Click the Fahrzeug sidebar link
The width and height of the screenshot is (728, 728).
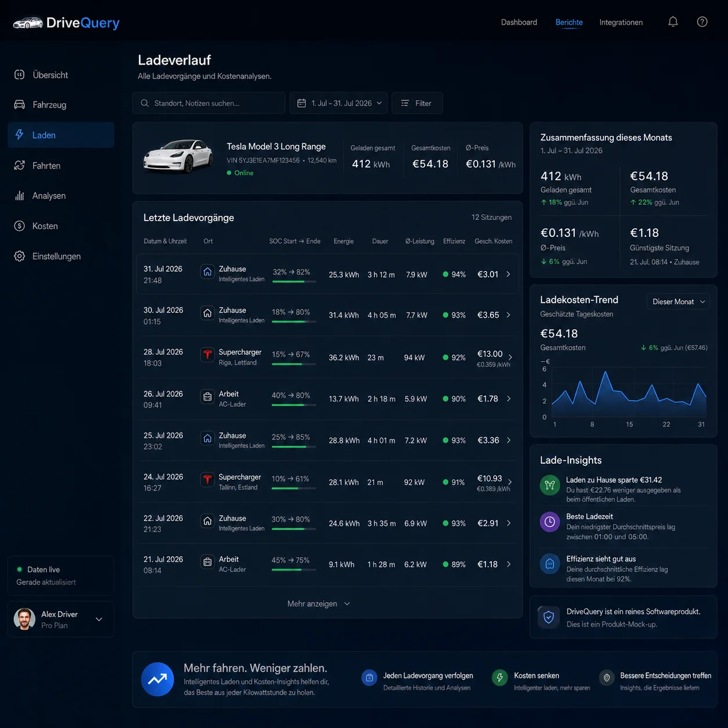point(61,104)
